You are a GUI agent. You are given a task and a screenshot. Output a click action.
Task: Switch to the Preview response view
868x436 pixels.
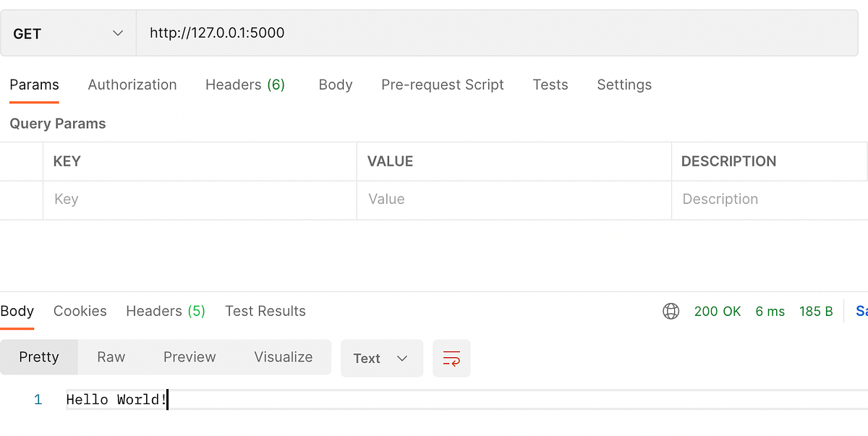[190, 356]
